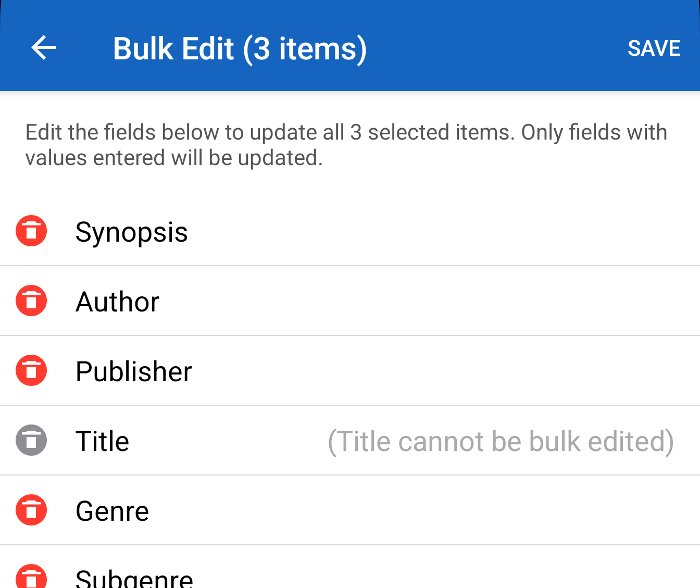Tap the Subgenre field label
The width and height of the screenshot is (700, 588).
pyautogui.click(x=134, y=578)
